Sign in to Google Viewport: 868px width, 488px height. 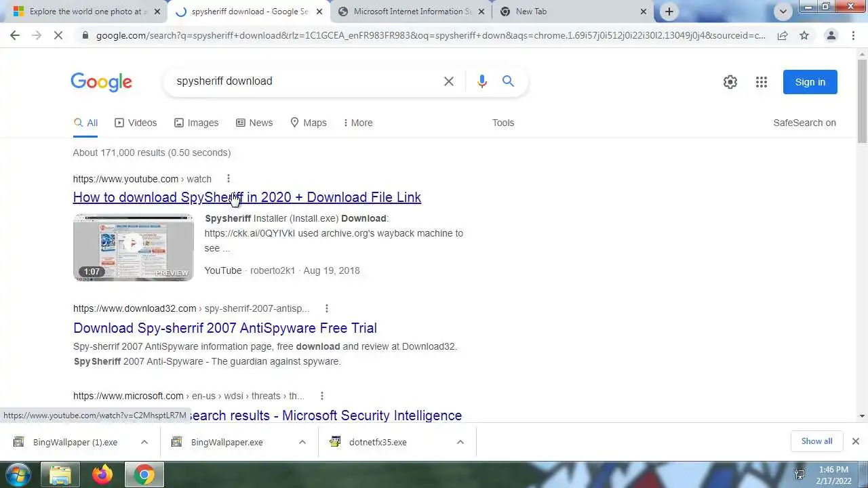pos(810,82)
